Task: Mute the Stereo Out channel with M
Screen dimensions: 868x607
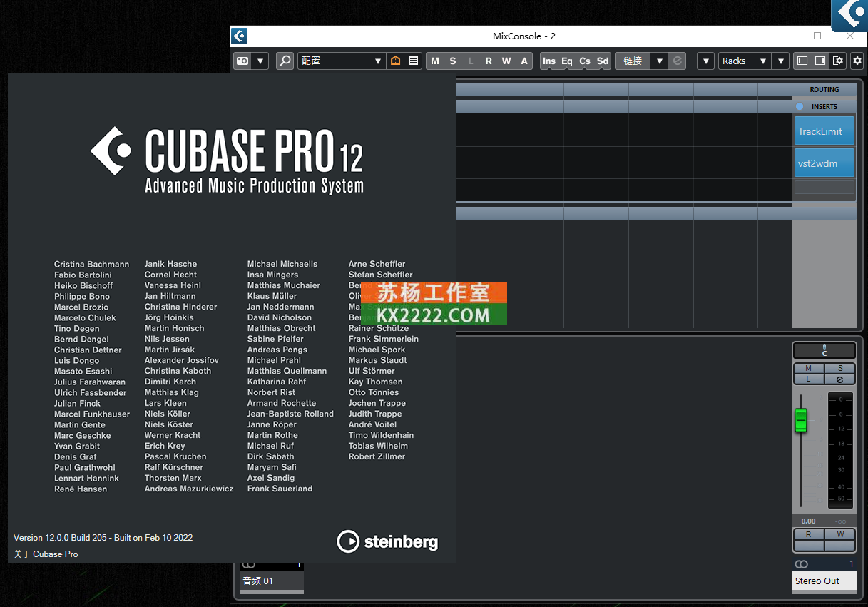Action: (x=809, y=368)
